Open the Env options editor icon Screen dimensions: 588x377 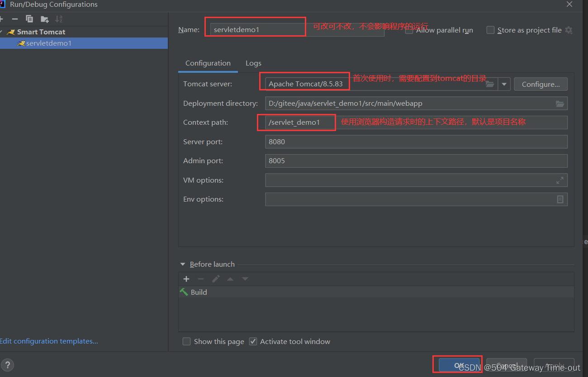pos(560,199)
